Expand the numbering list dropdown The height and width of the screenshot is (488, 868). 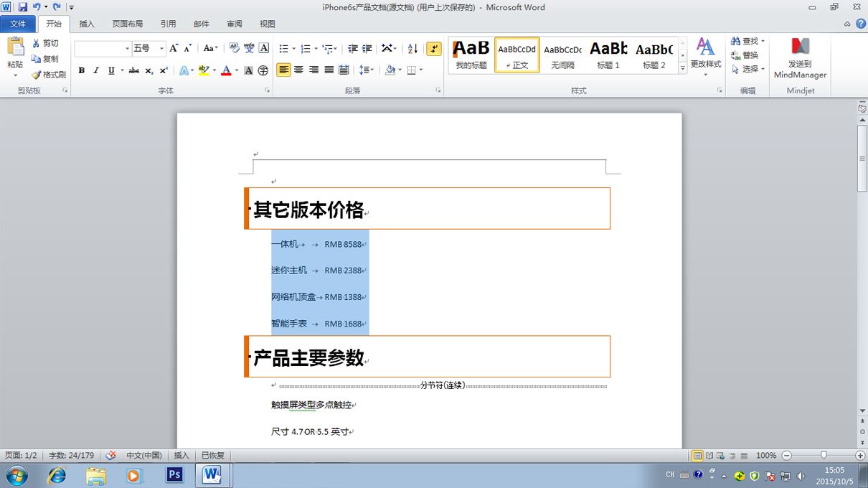pyautogui.click(x=315, y=49)
